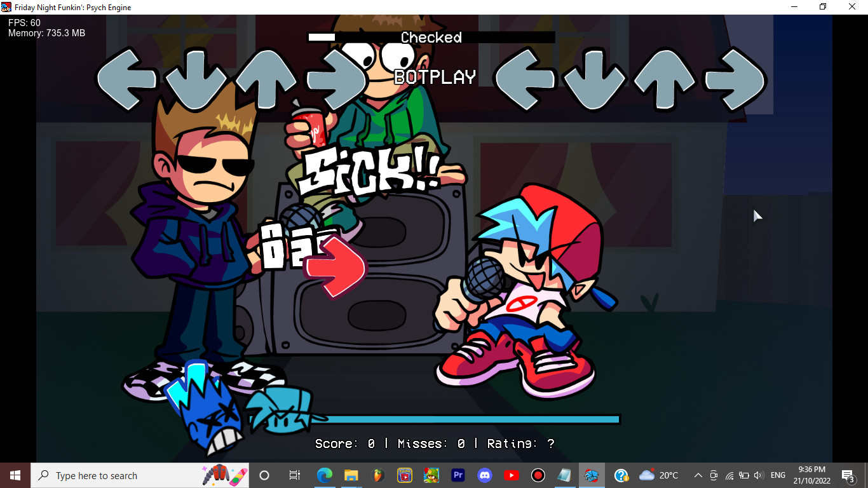Open Adobe Premiere Pro from taskbar
This screenshot has width=868, height=488.
[x=458, y=475]
